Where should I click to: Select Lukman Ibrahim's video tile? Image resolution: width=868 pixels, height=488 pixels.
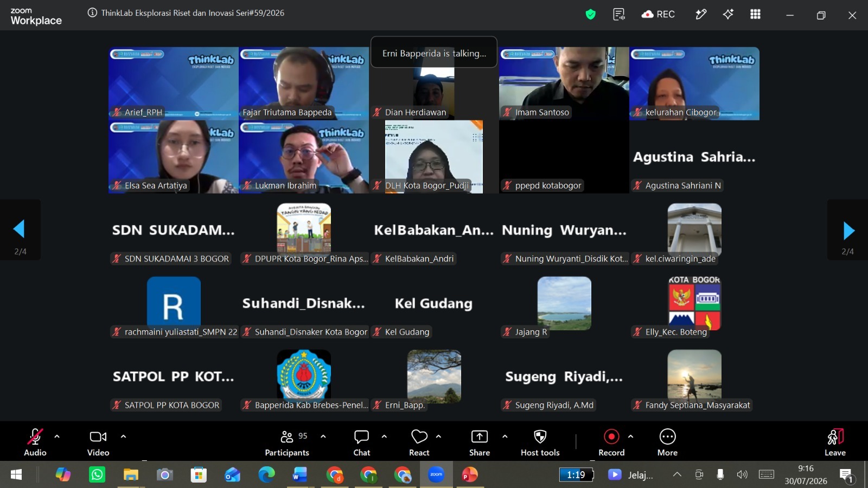coord(304,157)
